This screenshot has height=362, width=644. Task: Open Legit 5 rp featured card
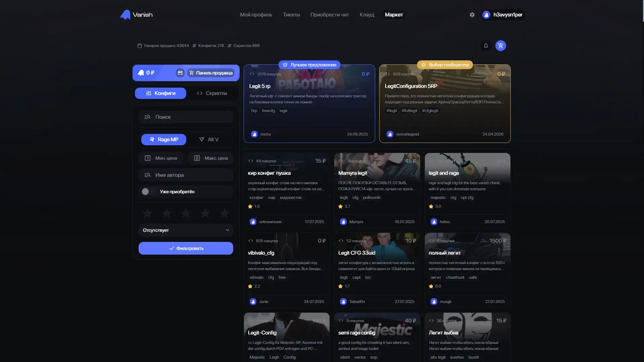[309, 104]
